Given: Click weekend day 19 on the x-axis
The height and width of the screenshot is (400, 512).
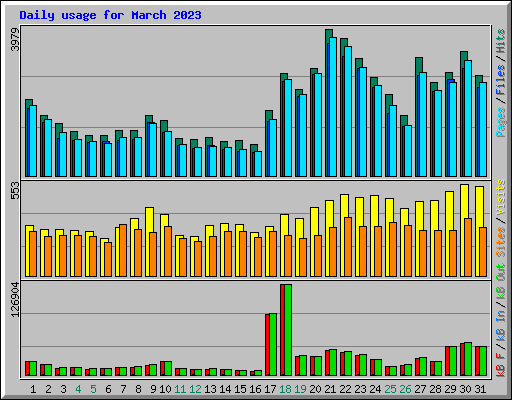Looking at the screenshot, I should click(x=301, y=389).
